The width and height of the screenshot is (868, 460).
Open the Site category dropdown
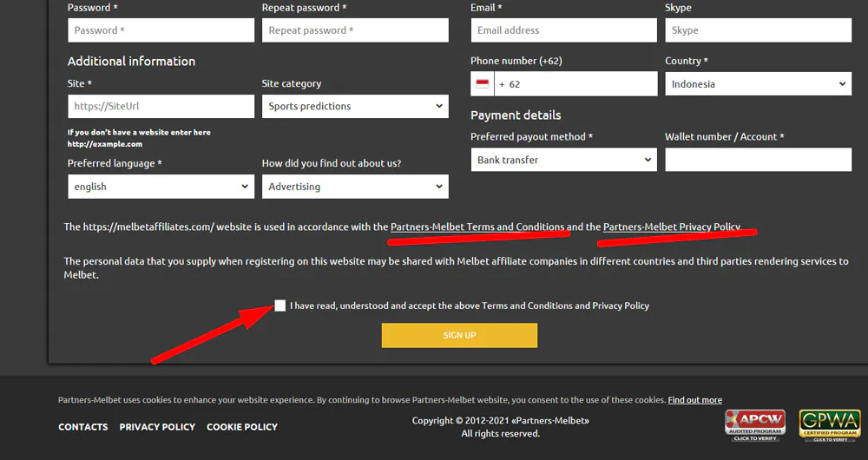point(355,106)
